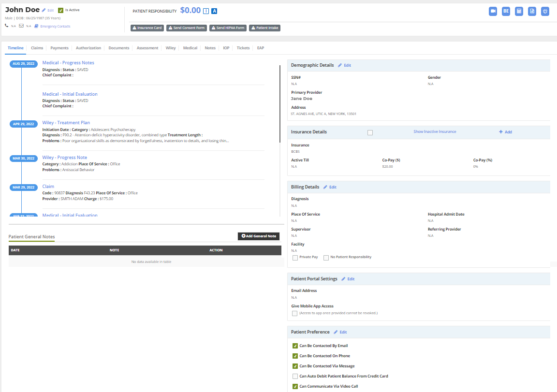This screenshot has width=557, height=392.
Task: Enable the checkbox in the Insurance Details header
Action: point(370,132)
